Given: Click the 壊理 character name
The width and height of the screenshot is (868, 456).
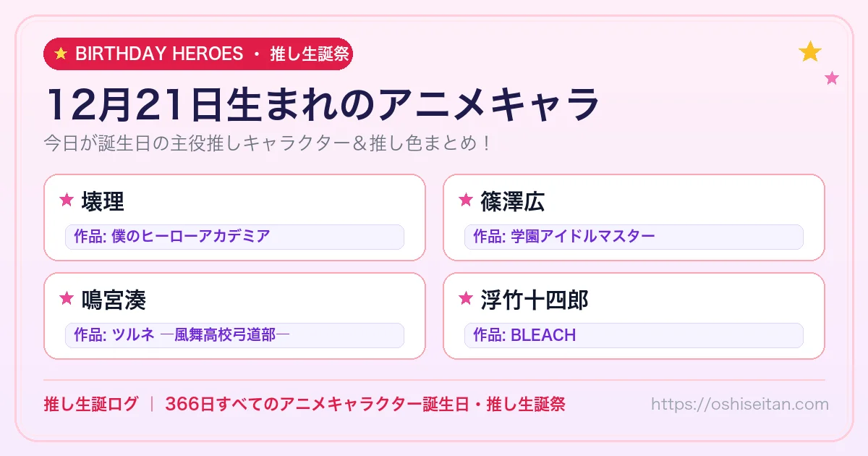Looking at the screenshot, I should click(x=103, y=201).
